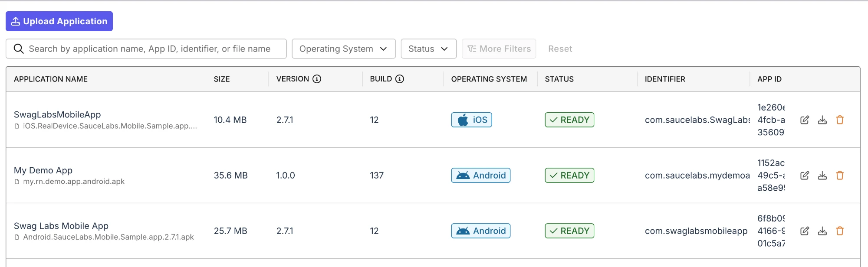Click READY status badge for My Demo App
The width and height of the screenshot is (868, 267).
(569, 175)
